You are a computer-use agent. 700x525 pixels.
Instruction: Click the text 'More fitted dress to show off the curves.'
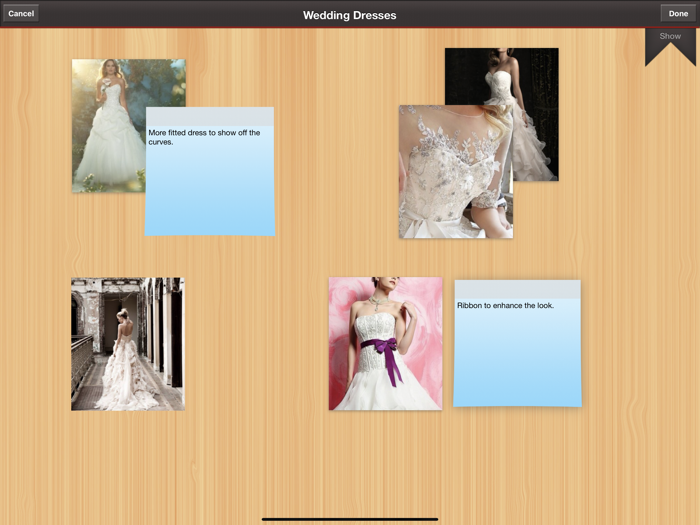(x=204, y=137)
